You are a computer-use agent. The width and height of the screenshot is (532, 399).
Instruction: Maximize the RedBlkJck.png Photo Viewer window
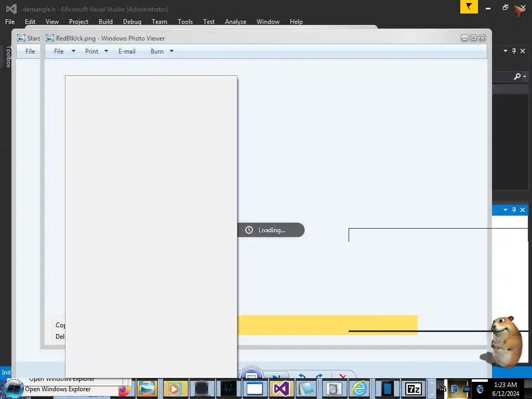[x=474, y=38]
